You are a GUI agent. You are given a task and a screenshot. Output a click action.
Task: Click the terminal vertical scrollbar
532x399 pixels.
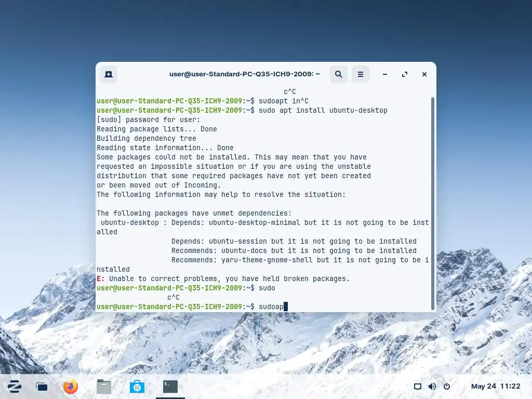(x=433, y=204)
